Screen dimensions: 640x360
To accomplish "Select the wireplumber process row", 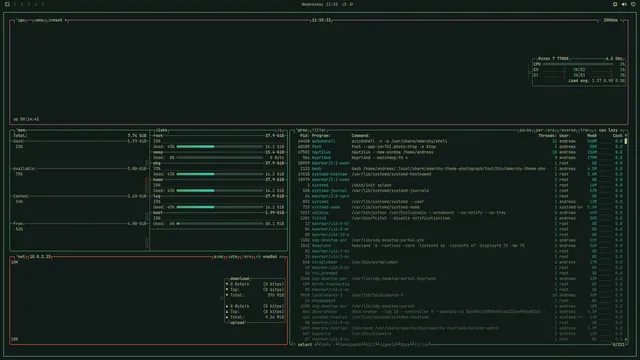I will [460, 262].
